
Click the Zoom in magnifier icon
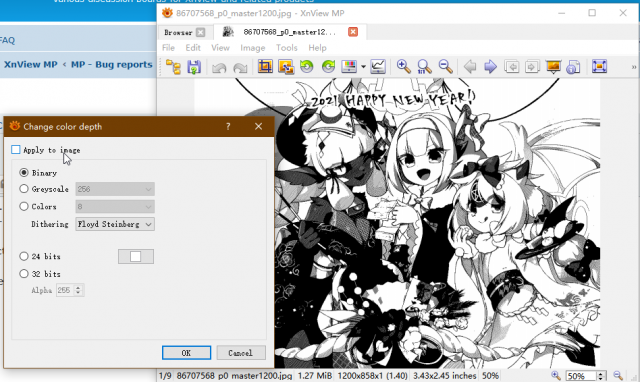coord(403,66)
